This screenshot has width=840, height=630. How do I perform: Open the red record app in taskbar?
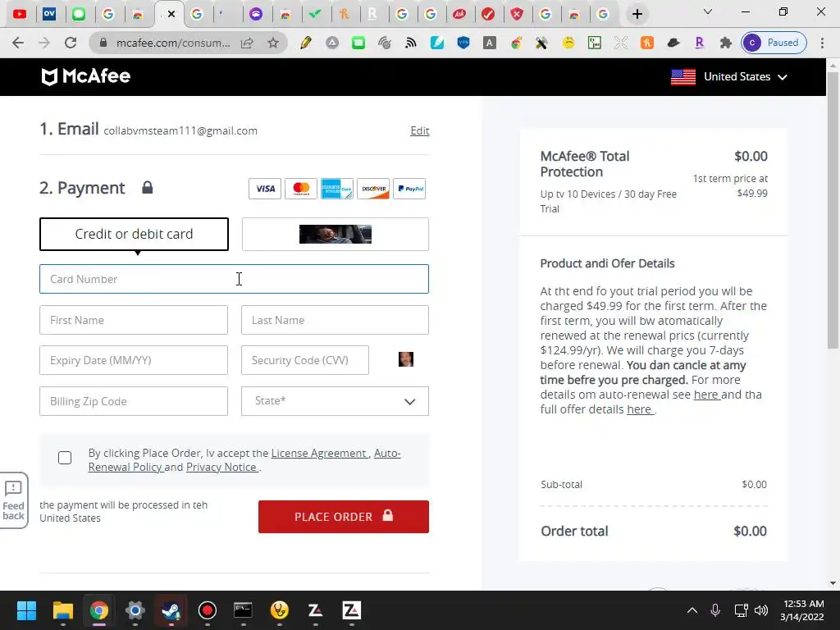tap(208, 610)
